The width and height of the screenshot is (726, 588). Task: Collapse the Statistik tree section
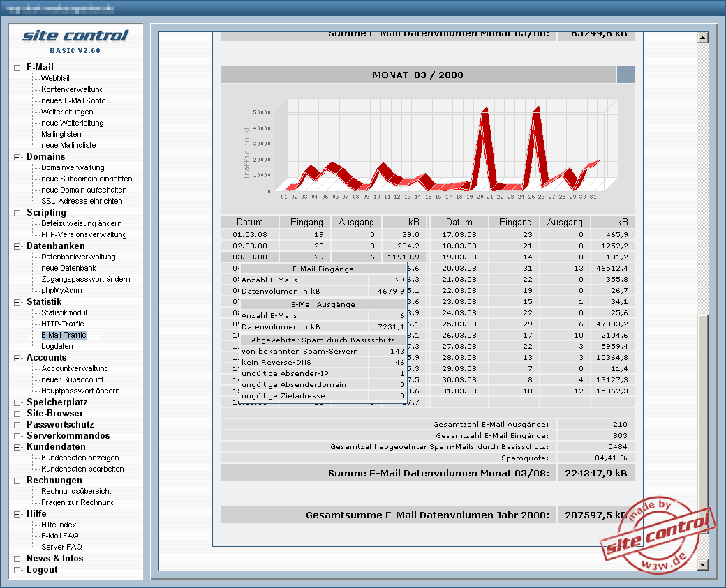pyautogui.click(x=17, y=302)
